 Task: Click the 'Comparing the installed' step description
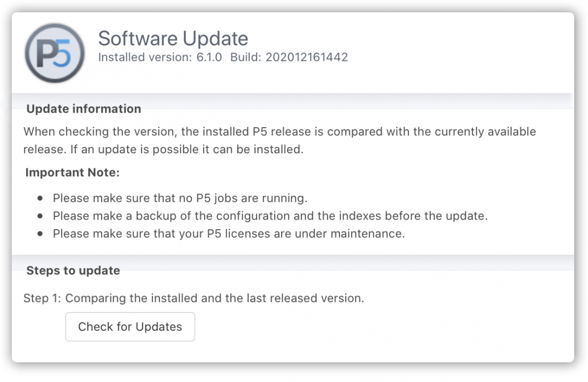(x=214, y=299)
